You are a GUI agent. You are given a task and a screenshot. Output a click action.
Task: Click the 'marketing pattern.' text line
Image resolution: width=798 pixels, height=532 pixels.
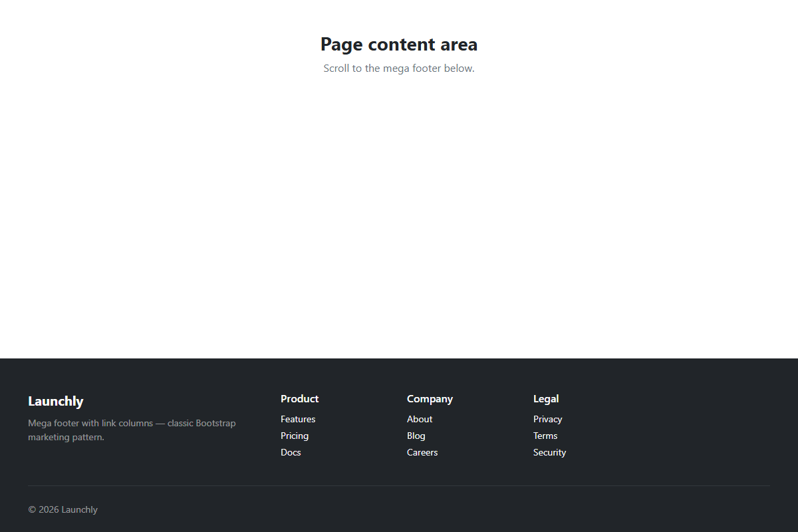pyautogui.click(x=66, y=437)
